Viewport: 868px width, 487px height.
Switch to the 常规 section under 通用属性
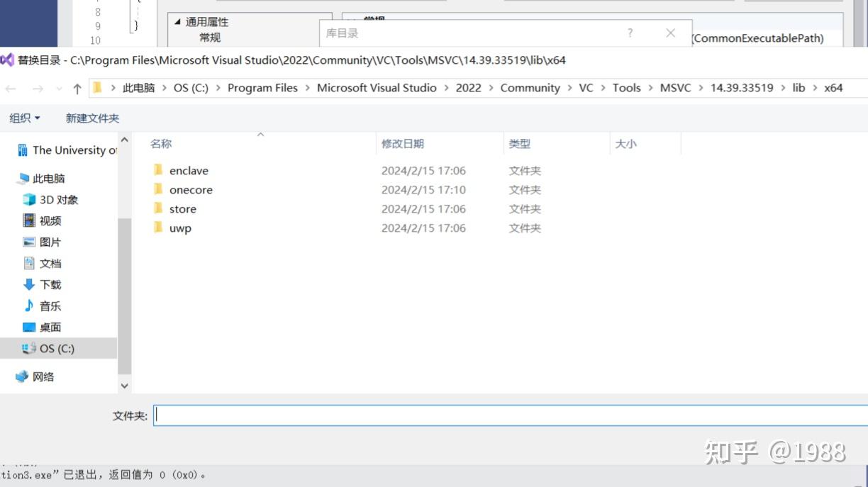point(209,37)
